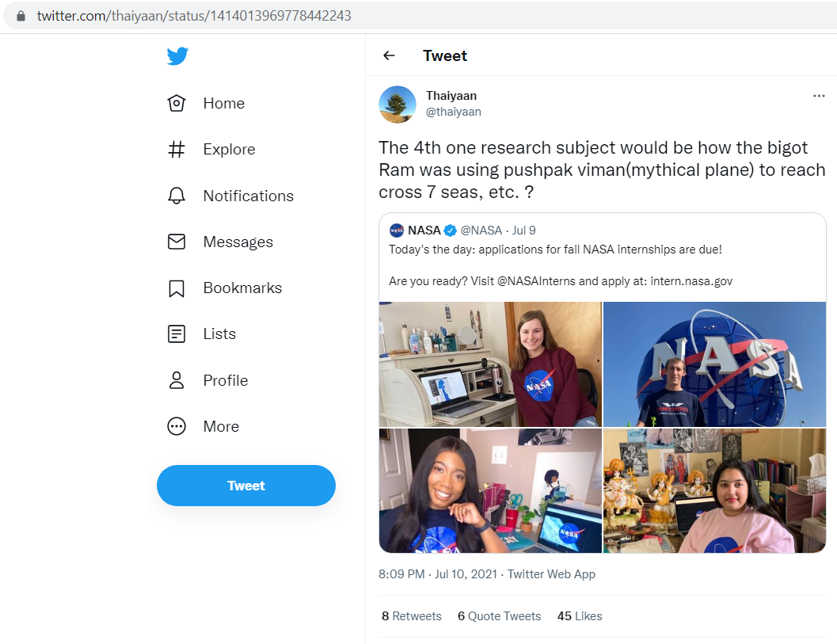Open NASA's small avatar in quoted tweet
This screenshot has width=837, height=644.
click(397, 231)
